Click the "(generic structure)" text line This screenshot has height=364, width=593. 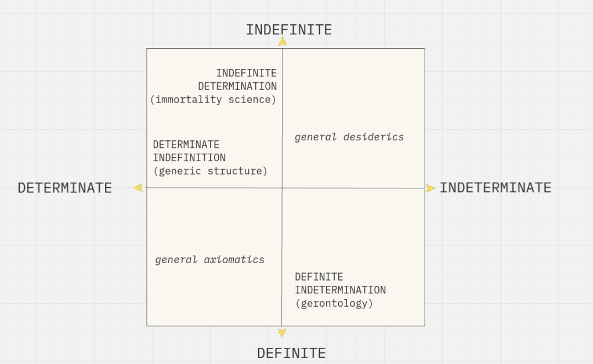click(210, 171)
